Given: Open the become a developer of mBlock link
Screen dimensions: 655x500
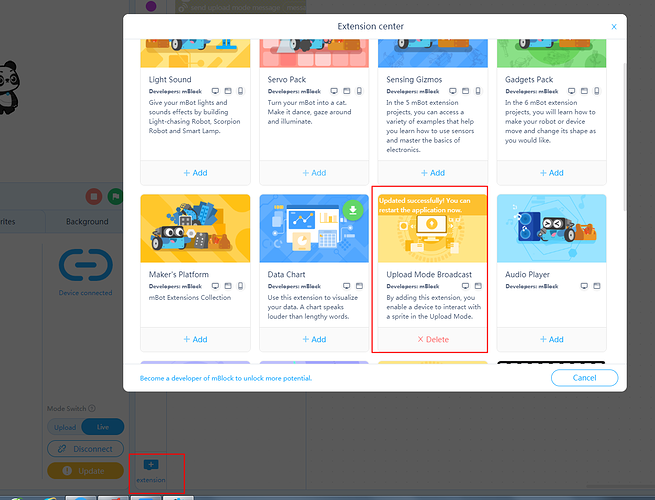Looking at the screenshot, I should tap(226, 378).
